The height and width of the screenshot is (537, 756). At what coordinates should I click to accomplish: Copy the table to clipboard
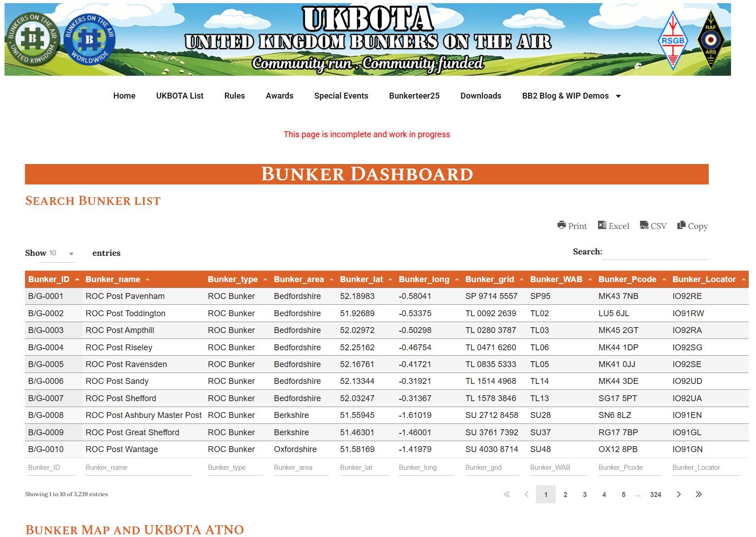click(x=692, y=226)
